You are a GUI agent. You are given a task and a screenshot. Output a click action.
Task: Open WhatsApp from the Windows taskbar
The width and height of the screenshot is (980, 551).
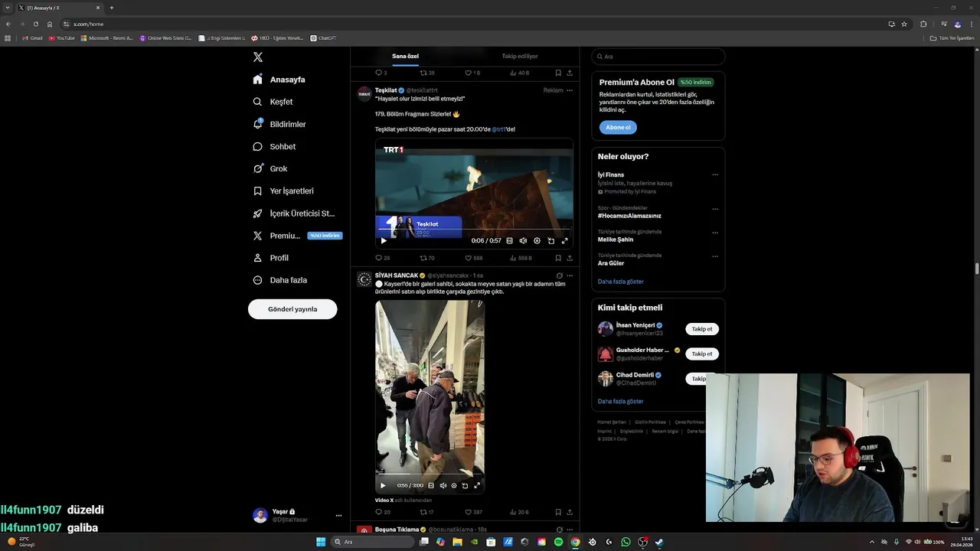(626, 542)
